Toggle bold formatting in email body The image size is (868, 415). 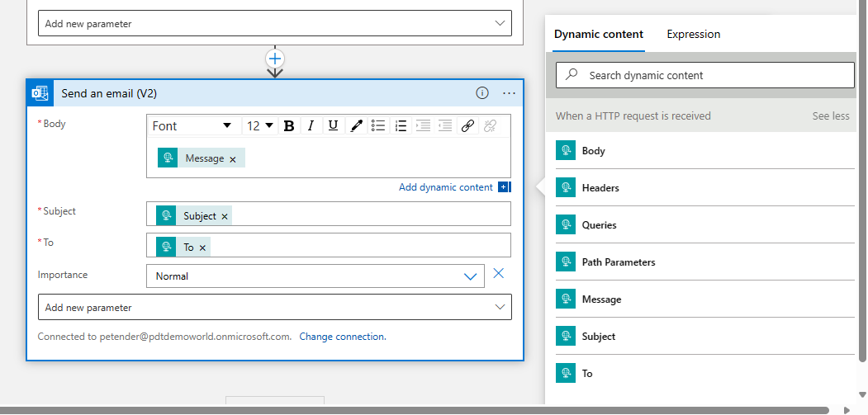click(x=289, y=126)
